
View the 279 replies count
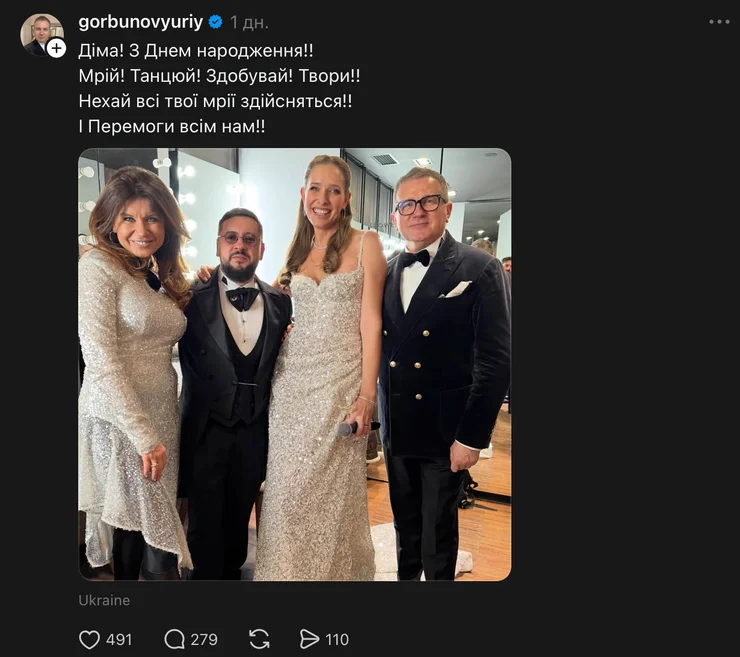point(204,639)
